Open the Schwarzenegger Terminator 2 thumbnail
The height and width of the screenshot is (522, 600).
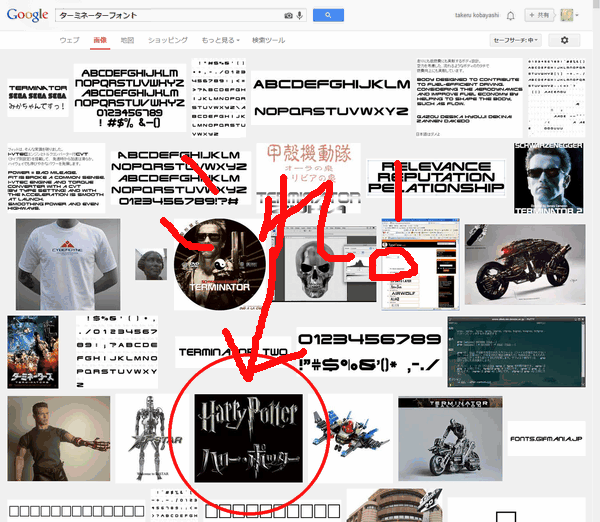pos(549,178)
